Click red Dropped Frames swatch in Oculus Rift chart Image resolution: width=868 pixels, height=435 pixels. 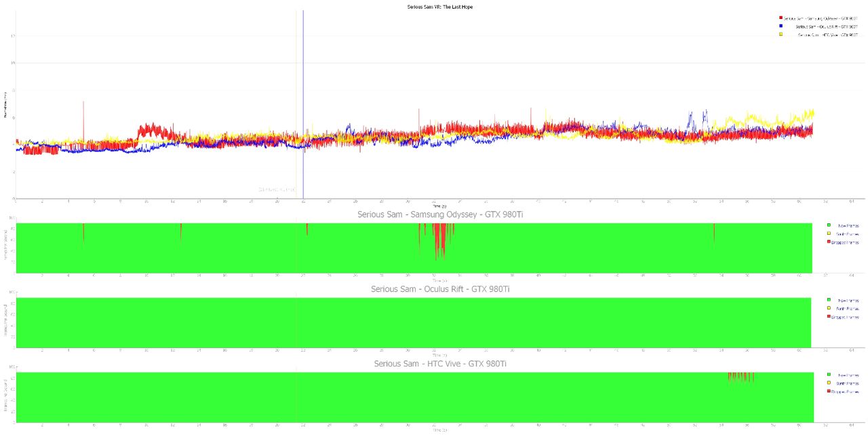coord(829,316)
